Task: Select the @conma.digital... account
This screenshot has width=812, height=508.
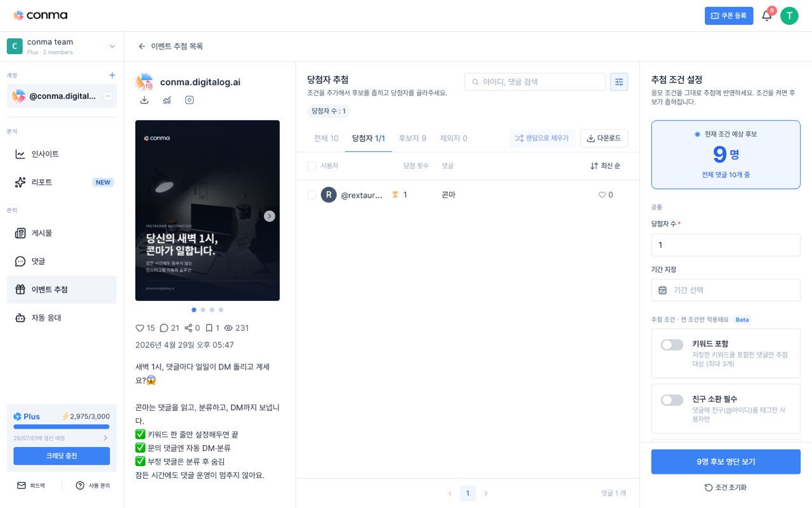Action: (62, 96)
